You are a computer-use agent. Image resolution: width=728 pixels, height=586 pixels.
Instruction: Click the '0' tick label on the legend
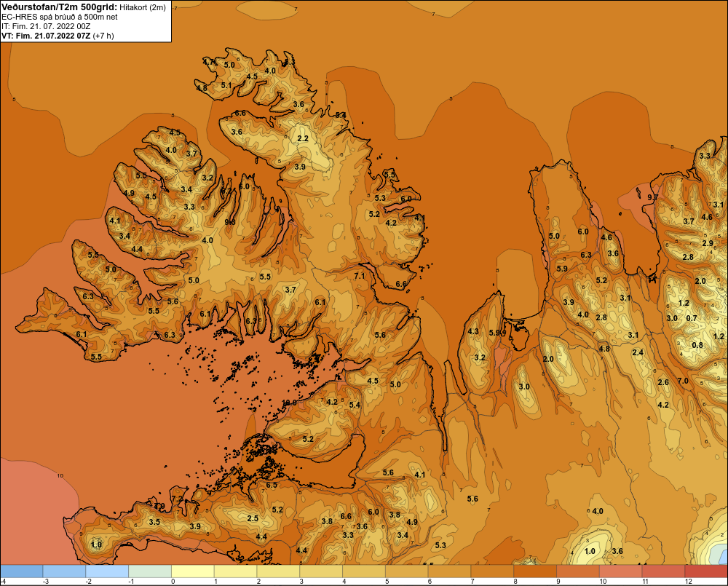coord(173,582)
